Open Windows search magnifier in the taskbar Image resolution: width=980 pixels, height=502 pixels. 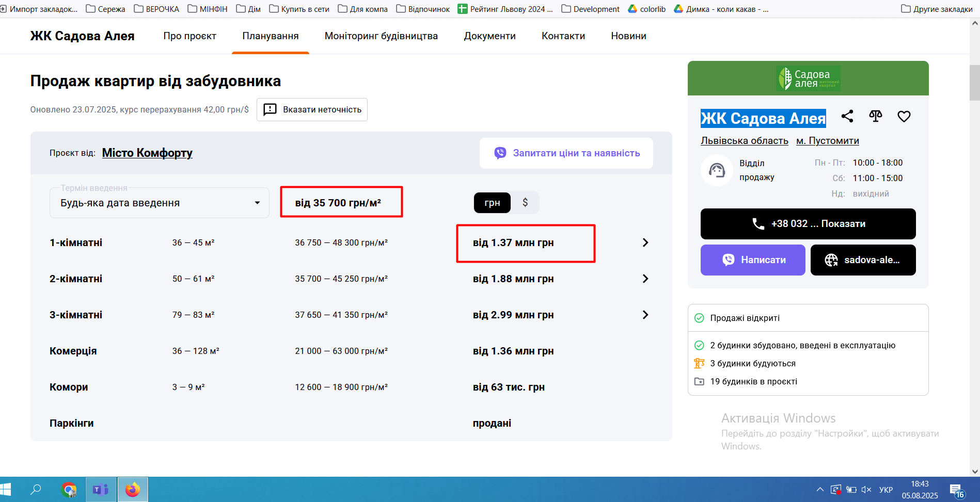(x=36, y=489)
